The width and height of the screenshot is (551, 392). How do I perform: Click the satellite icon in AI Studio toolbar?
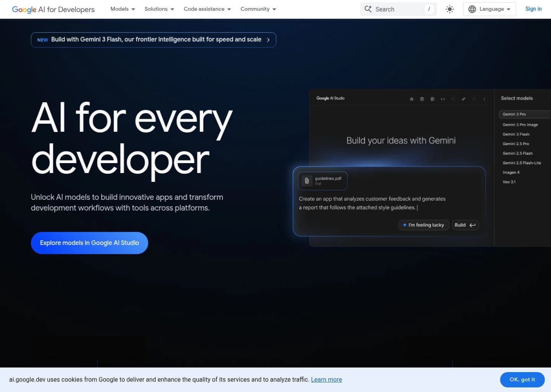[x=463, y=99]
